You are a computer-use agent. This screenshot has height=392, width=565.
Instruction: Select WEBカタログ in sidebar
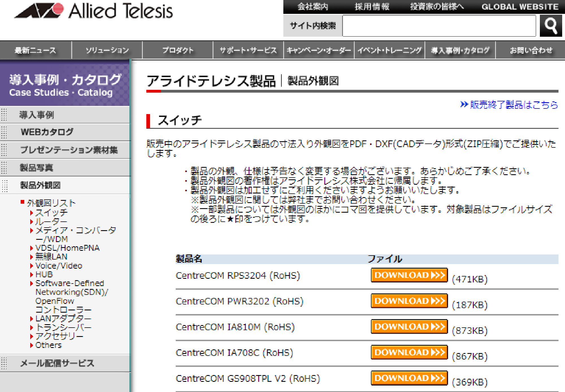coord(65,132)
